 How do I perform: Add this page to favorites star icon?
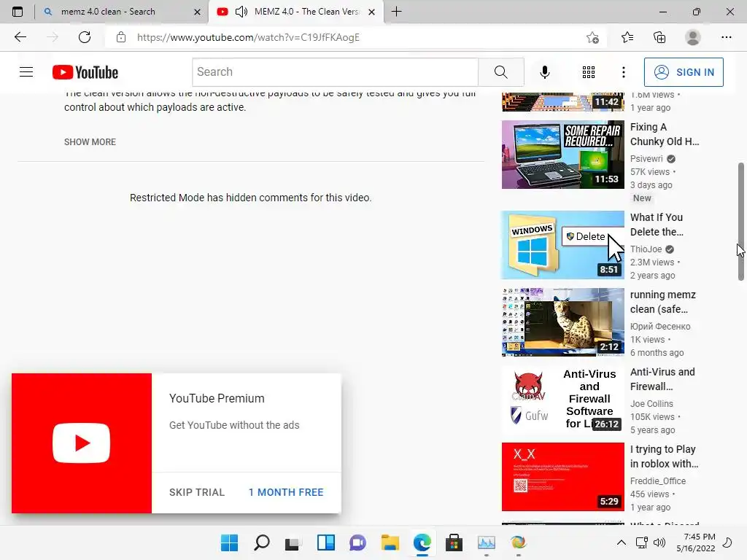[592, 37]
